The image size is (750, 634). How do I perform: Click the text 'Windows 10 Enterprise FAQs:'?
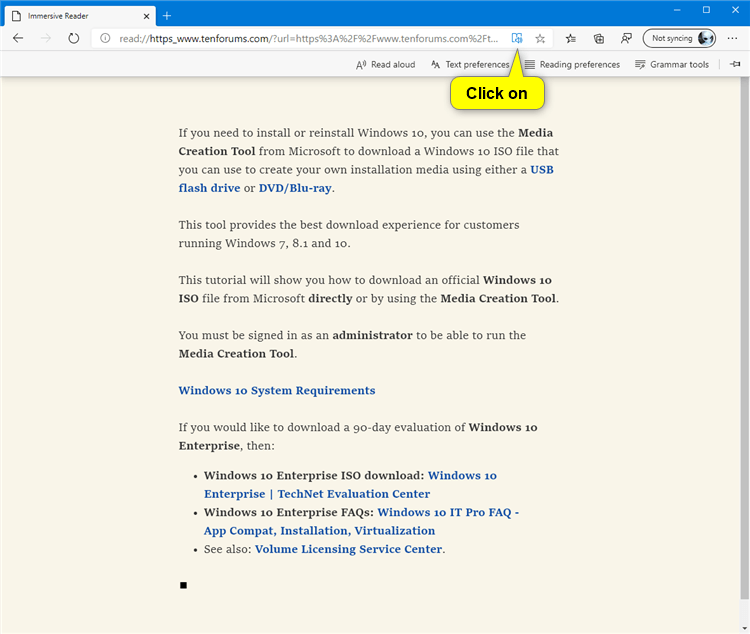[289, 512]
